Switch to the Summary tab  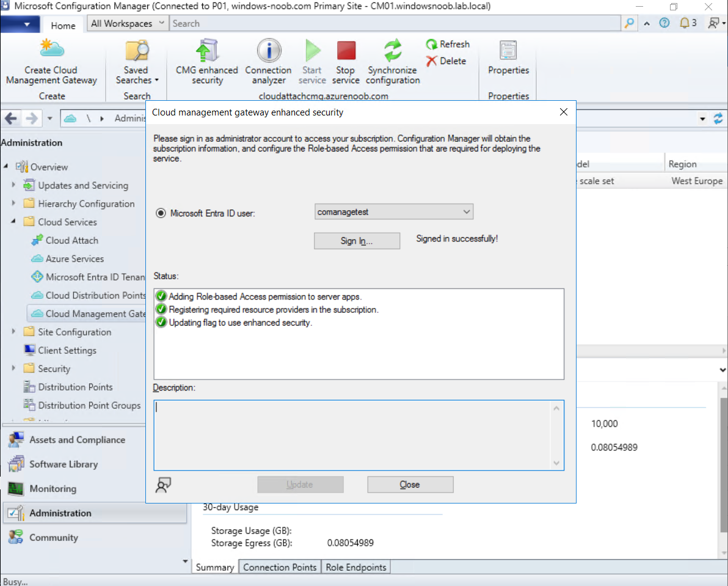click(x=215, y=567)
